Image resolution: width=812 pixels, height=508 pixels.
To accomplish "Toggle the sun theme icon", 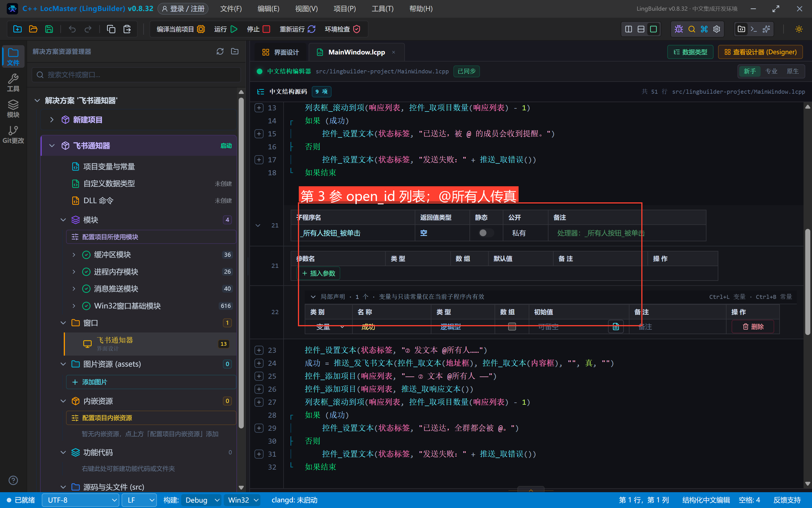I will point(799,29).
